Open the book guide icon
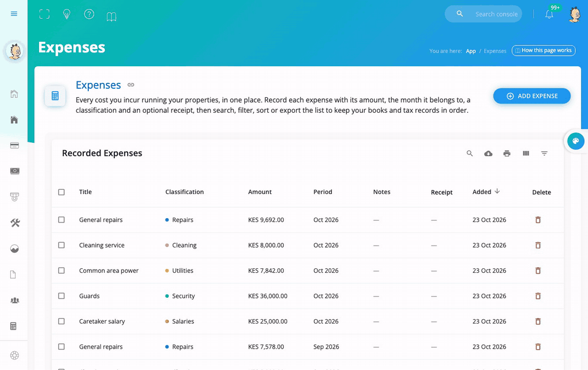 pyautogui.click(x=111, y=17)
